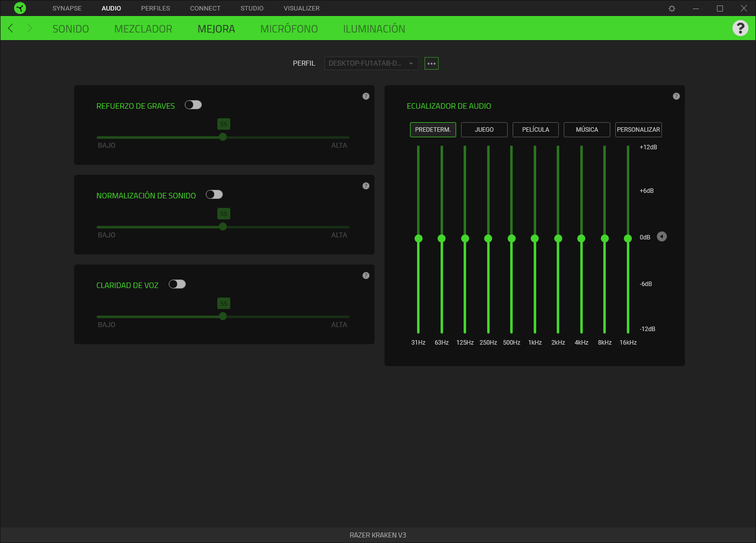
Task: Show help for Refuerzo de Graves panel
Action: click(366, 96)
